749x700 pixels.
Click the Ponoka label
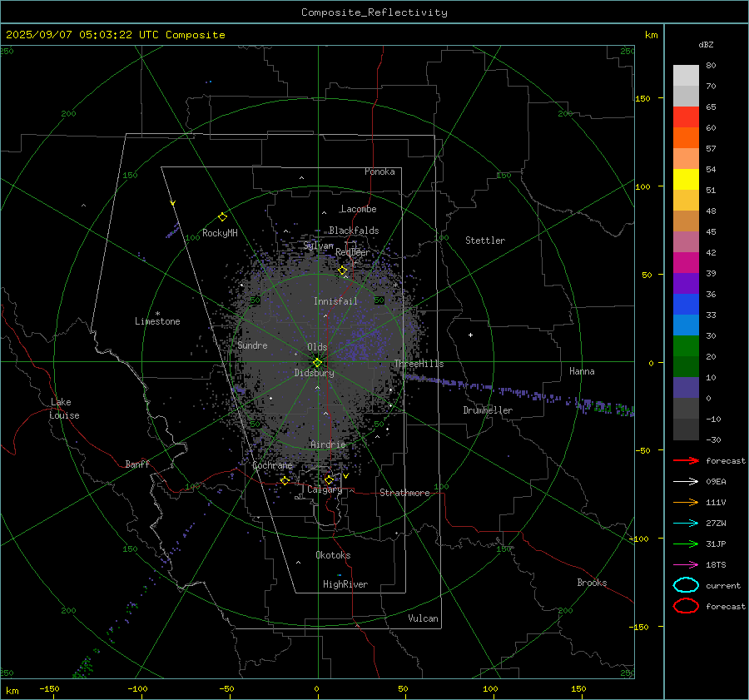point(379,171)
